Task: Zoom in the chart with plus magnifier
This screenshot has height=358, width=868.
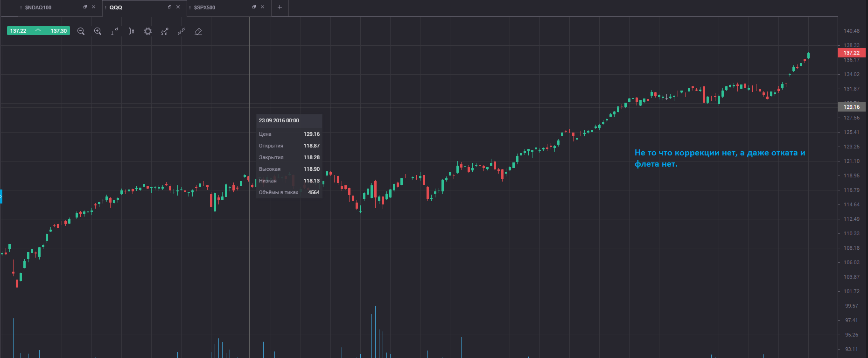Action: click(x=98, y=31)
